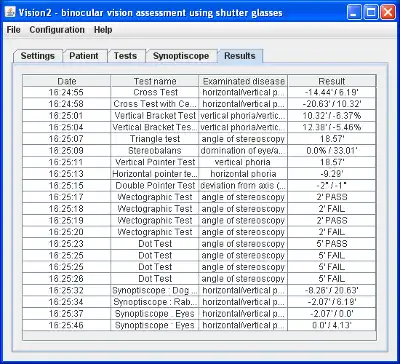
Task: Select Wectographic Test at 16:25:18
Action: point(155,209)
